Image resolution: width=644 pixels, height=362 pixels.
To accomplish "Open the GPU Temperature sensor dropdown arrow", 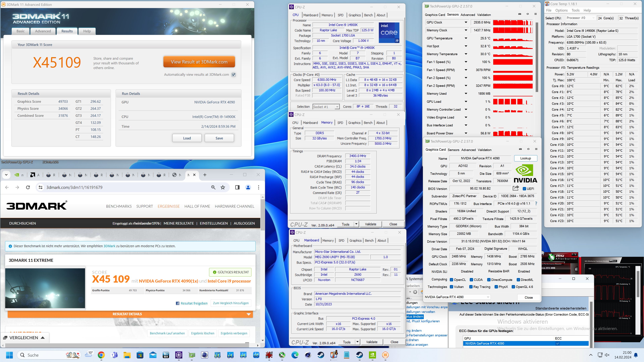I will click(x=466, y=38).
